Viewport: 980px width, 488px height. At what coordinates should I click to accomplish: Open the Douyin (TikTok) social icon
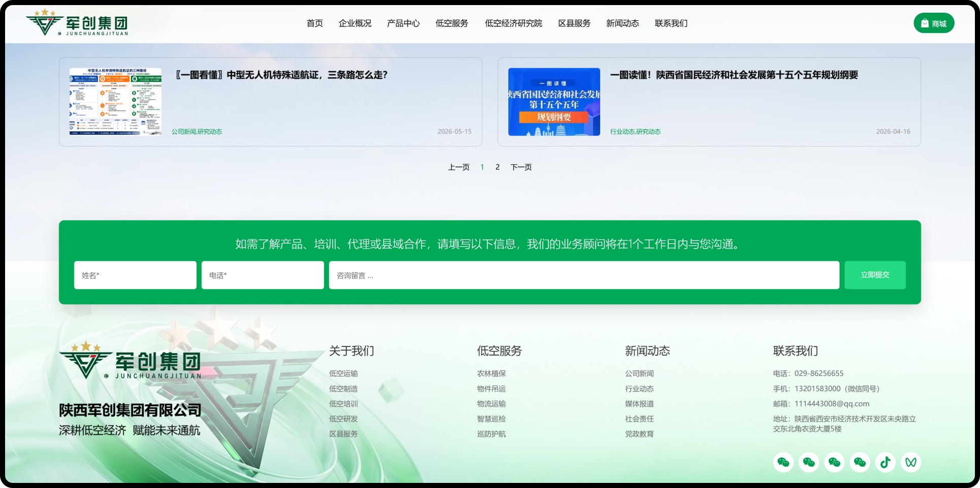point(885,462)
